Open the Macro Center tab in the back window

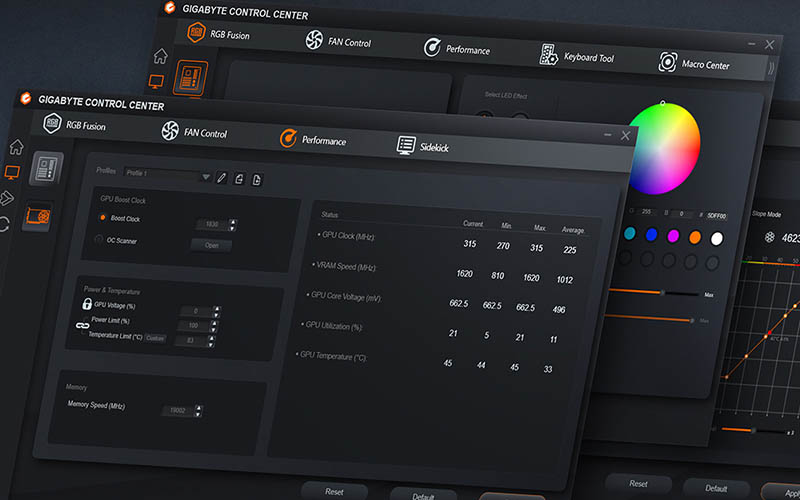[x=694, y=63]
